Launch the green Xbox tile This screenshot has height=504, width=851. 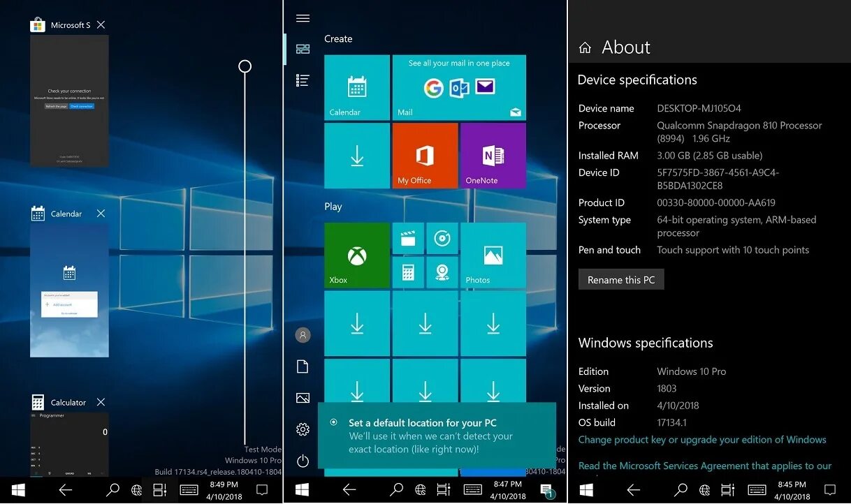pyautogui.click(x=357, y=255)
